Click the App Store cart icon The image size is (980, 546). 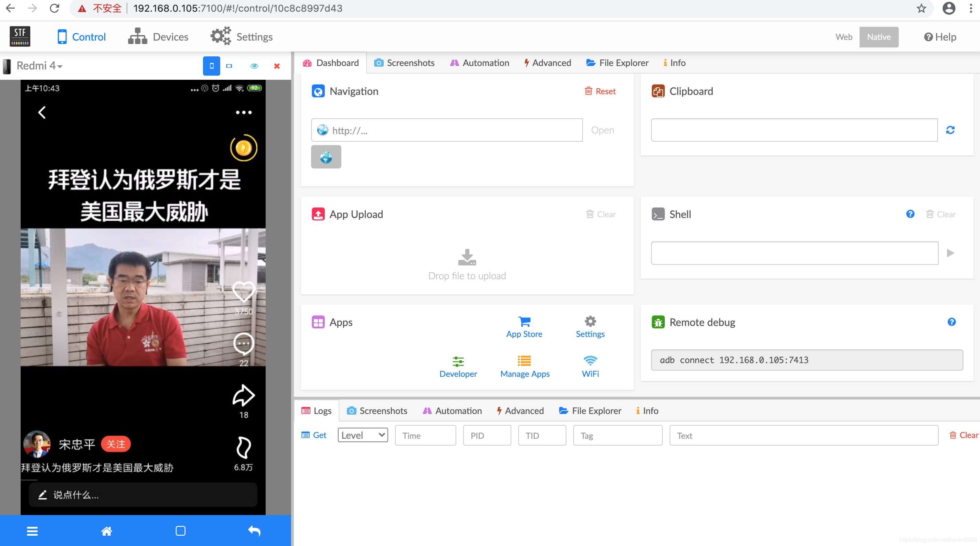[524, 322]
